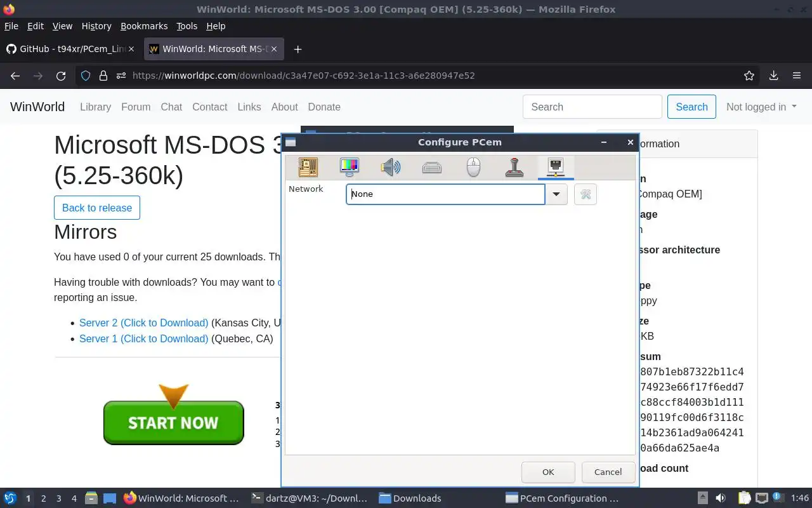
Task: Click the green START NOW ad button
Action: click(174, 422)
